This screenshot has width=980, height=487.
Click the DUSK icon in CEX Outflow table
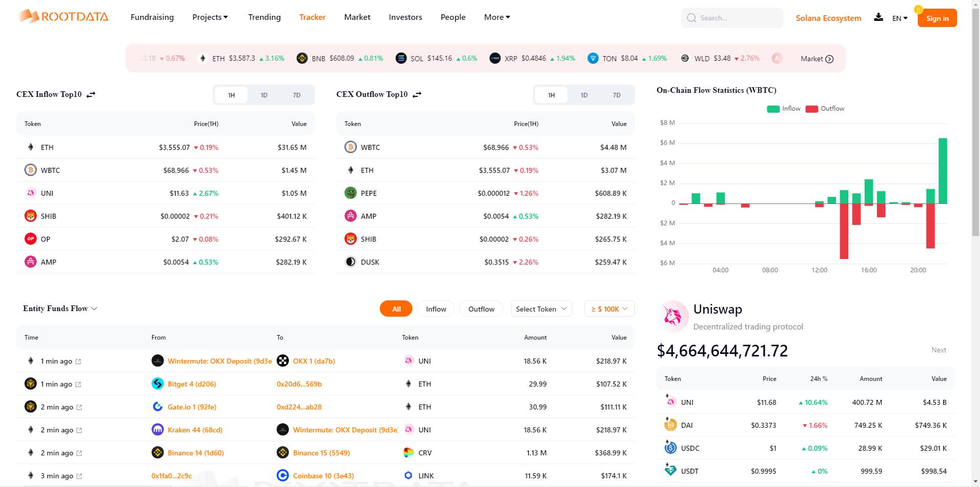(x=351, y=262)
